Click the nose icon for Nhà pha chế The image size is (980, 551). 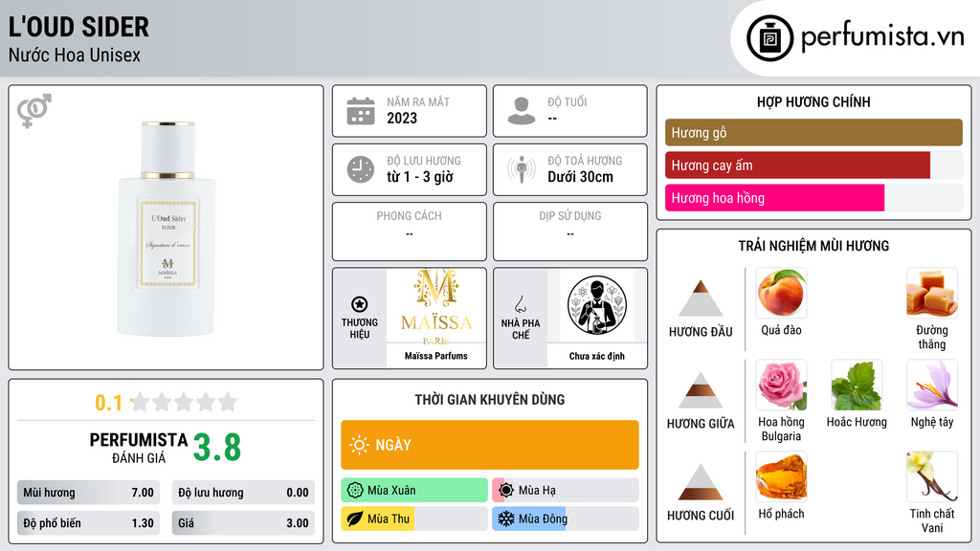pyautogui.click(x=520, y=304)
